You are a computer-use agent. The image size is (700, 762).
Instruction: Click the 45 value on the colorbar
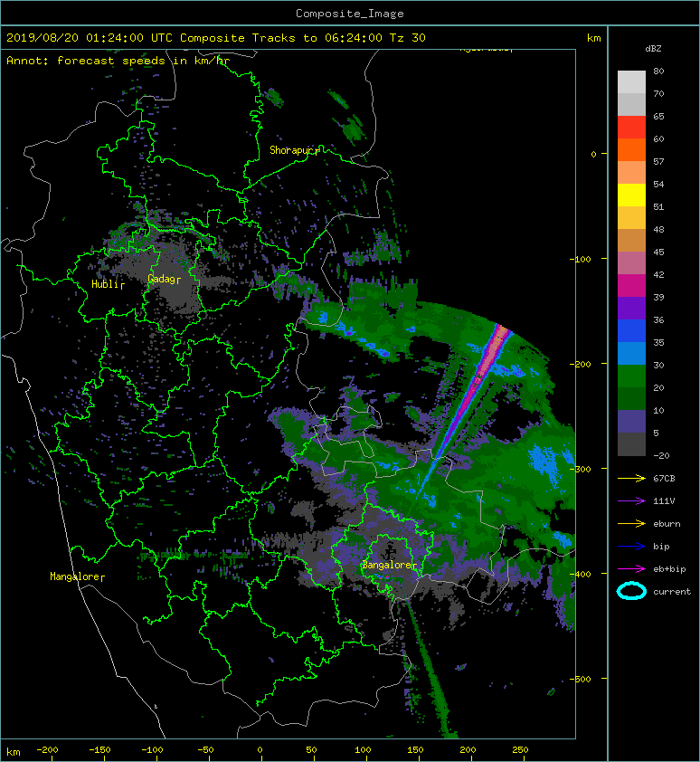(x=658, y=252)
